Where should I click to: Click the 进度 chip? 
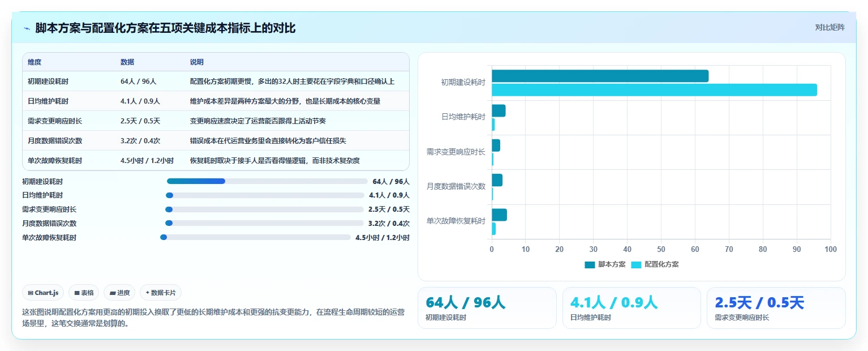pos(119,293)
